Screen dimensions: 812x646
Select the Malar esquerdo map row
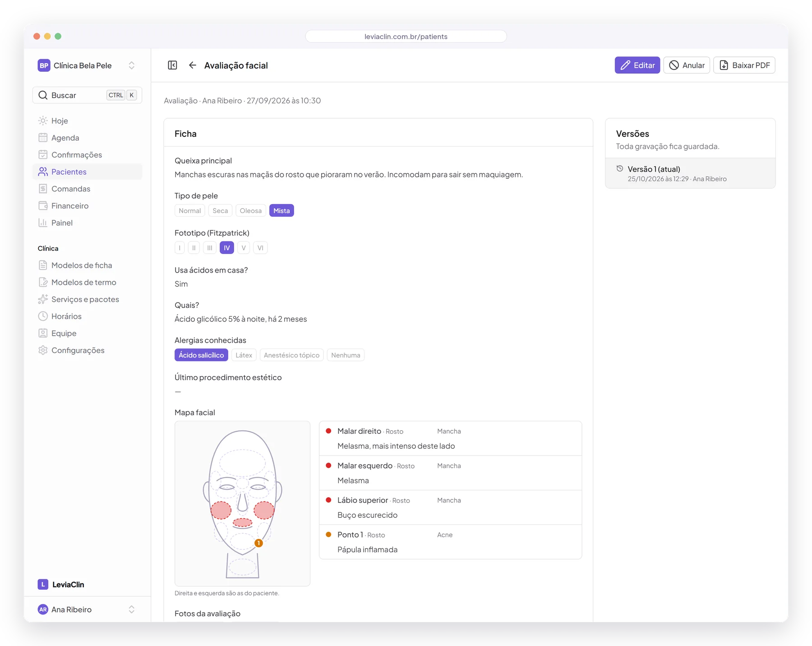[450, 473]
